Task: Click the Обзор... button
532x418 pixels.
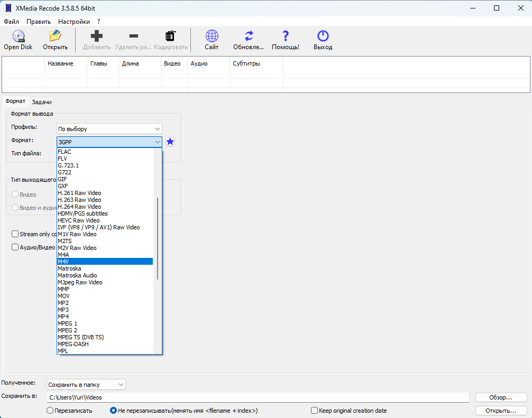Action: (501, 397)
